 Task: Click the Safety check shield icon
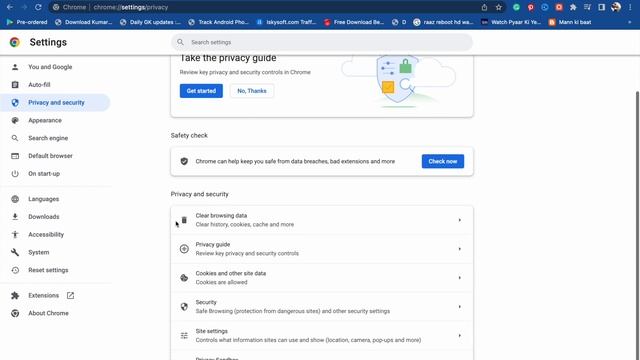point(184,161)
